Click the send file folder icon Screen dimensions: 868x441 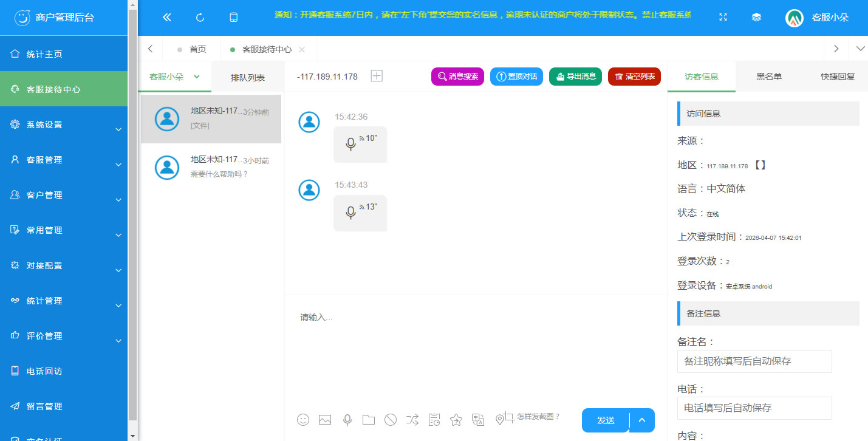coord(369,420)
